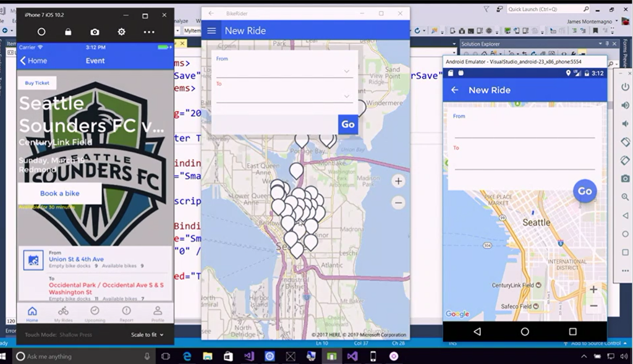Switch to Report tab
This screenshot has width=633, height=364.
click(126, 313)
